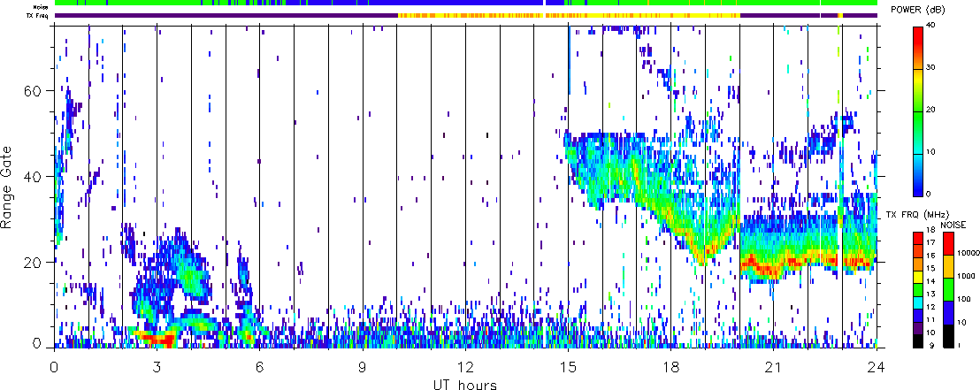Select the "TX FRQ (MHz)" legend title
The width and height of the screenshot is (980, 390).
pos(917,214)
